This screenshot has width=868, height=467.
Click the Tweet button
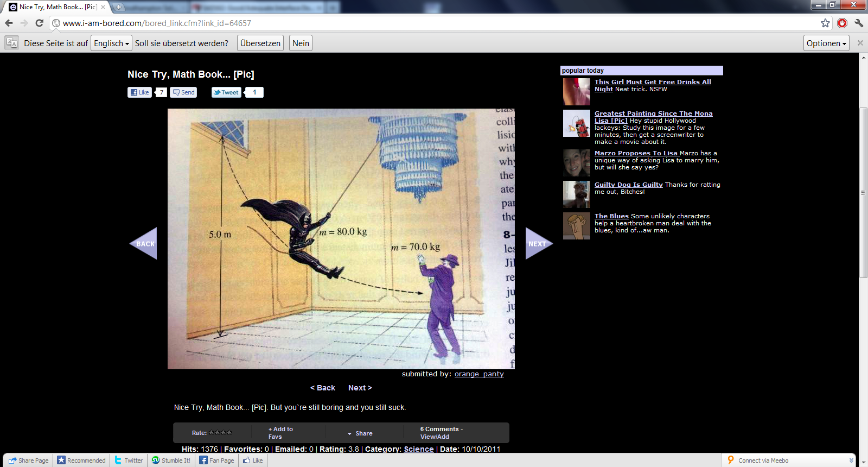click(x=226, y=92)
